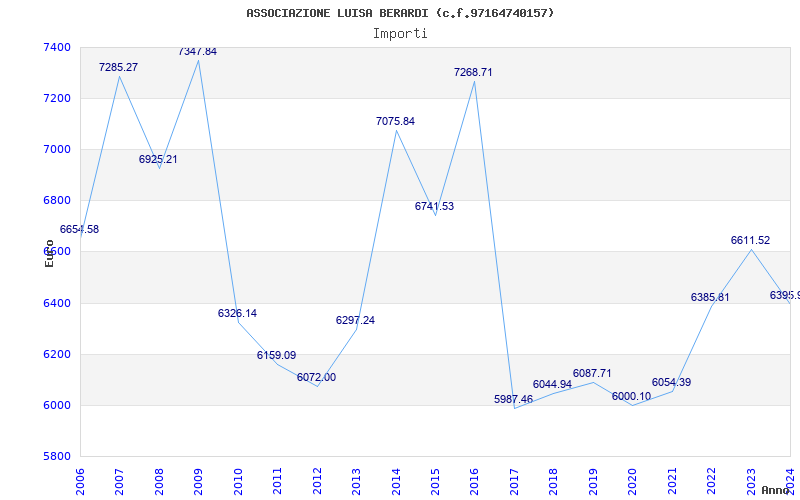Click y-axis tick label 7200
The height and width of the screenshot is (500, 800).
(57, 98)
